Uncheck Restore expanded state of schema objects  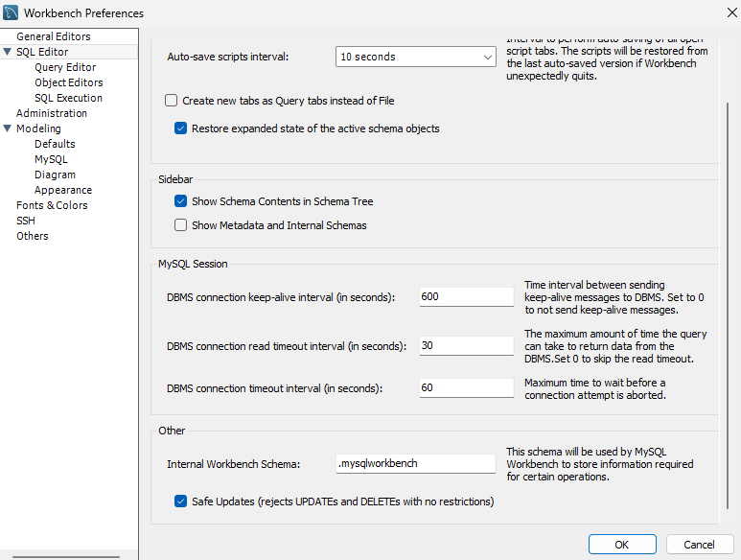click(x=180, y=128)
